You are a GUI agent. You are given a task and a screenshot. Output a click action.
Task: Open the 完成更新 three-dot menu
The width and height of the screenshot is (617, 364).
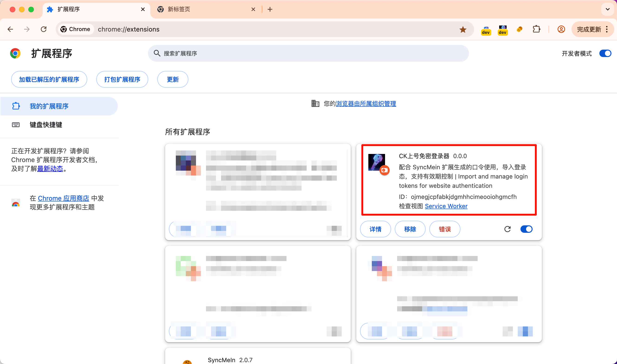click(x=607, y=29)
